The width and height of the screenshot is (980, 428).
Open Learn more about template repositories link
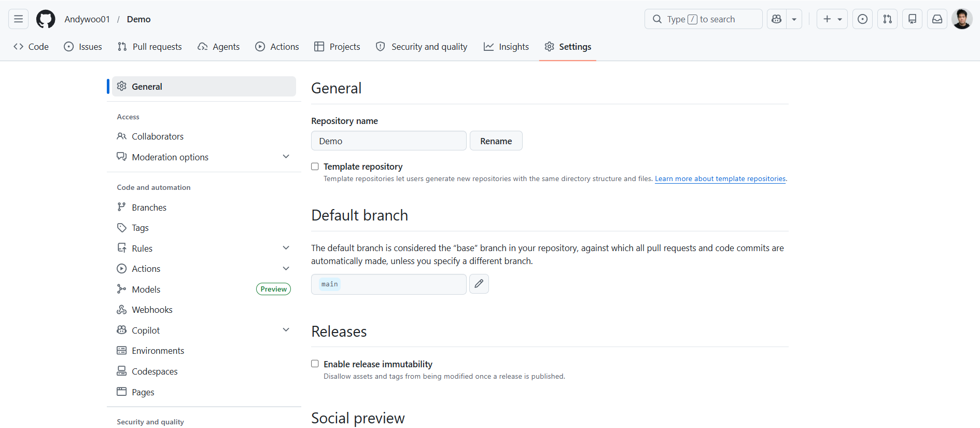[x=720, y=178]
